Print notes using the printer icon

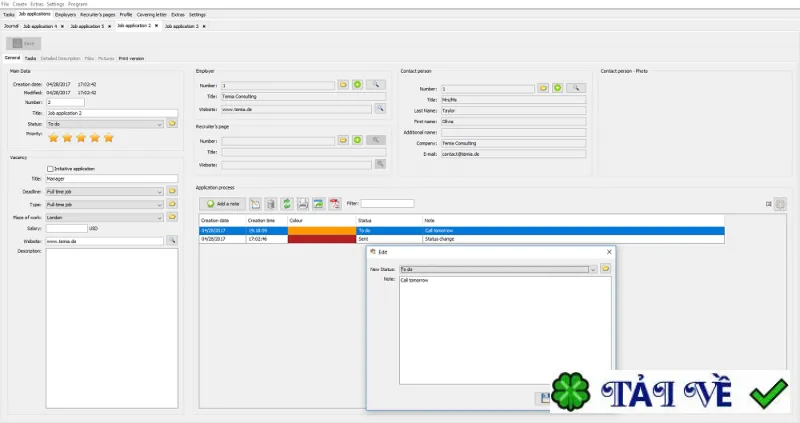point(303,204)
